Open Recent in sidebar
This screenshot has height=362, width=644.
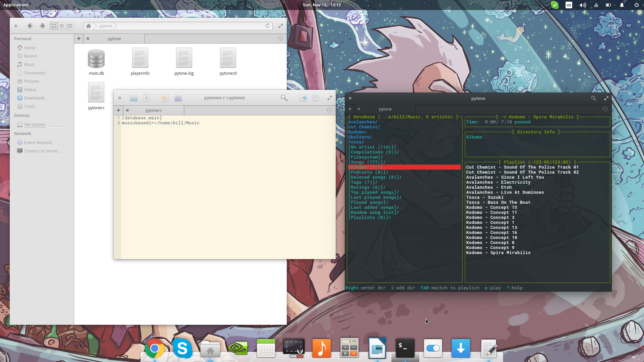click(x=30, y=56)
